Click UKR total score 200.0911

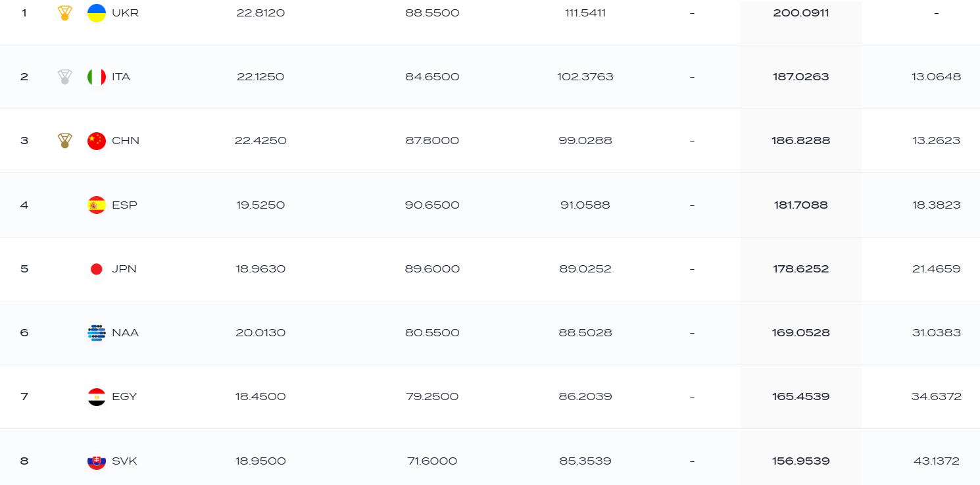(x=801, y=13)
